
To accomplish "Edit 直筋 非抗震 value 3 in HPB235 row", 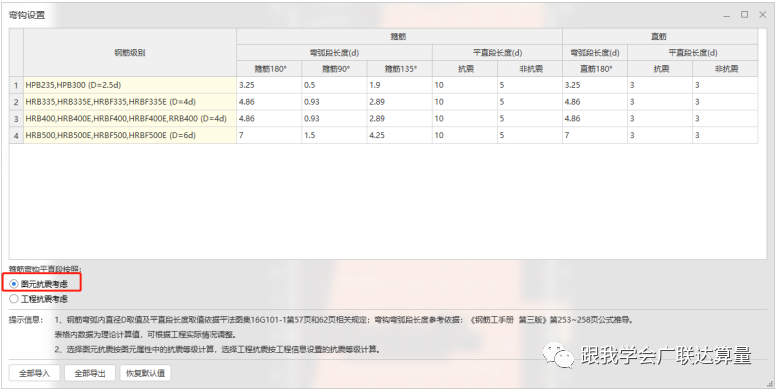I will (725, 85).
